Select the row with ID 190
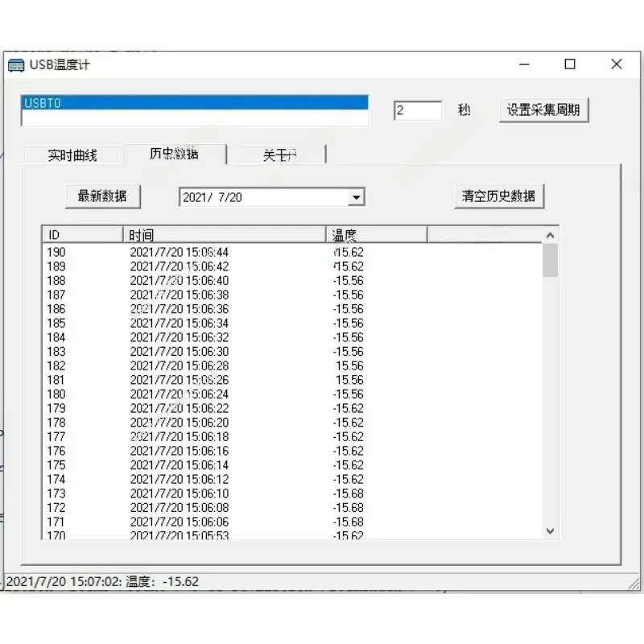Viewport: 644px width, 644px height. coord(291,252)
